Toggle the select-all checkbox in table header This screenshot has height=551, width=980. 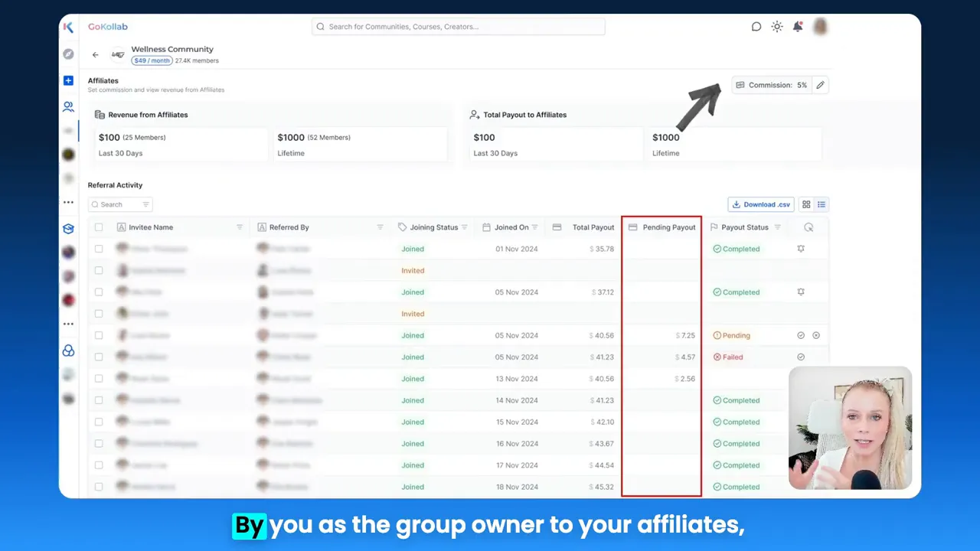pos(99,227)
